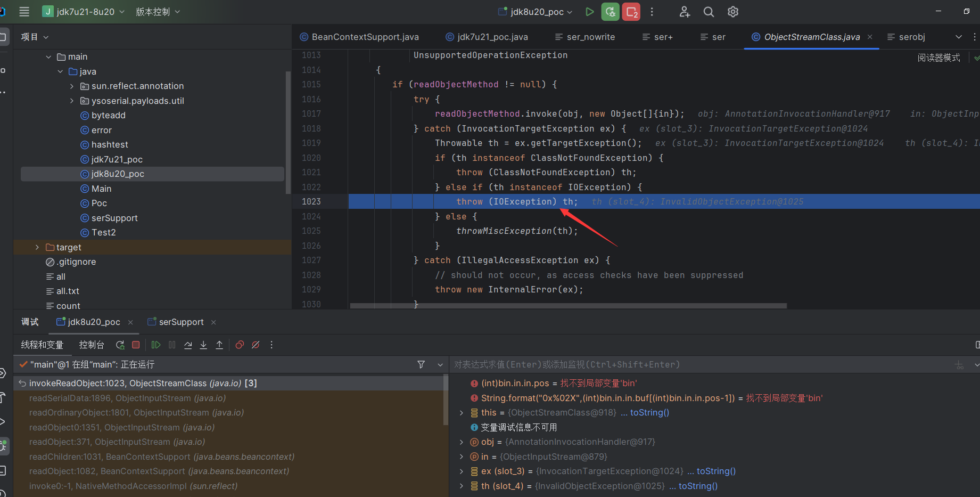The image size is (980, 497).
Task: Resume program in debugger
Action: 156,345
